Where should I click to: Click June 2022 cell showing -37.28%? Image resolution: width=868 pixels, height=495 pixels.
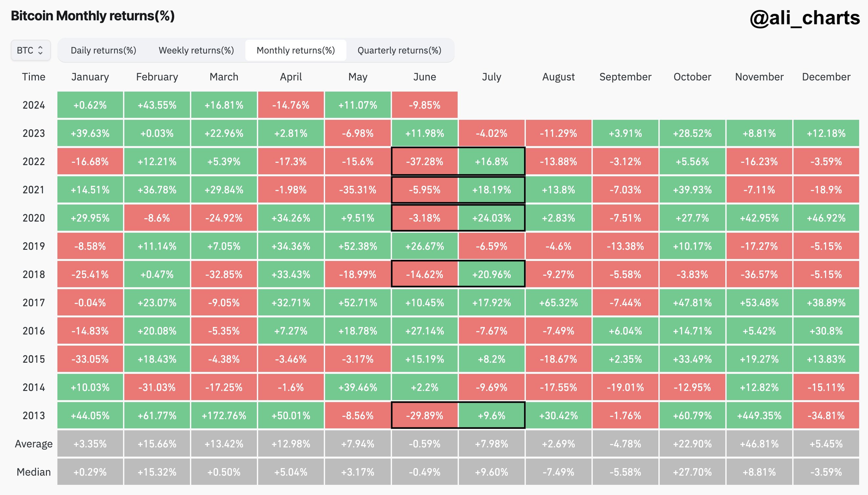(x=424, y=161)
